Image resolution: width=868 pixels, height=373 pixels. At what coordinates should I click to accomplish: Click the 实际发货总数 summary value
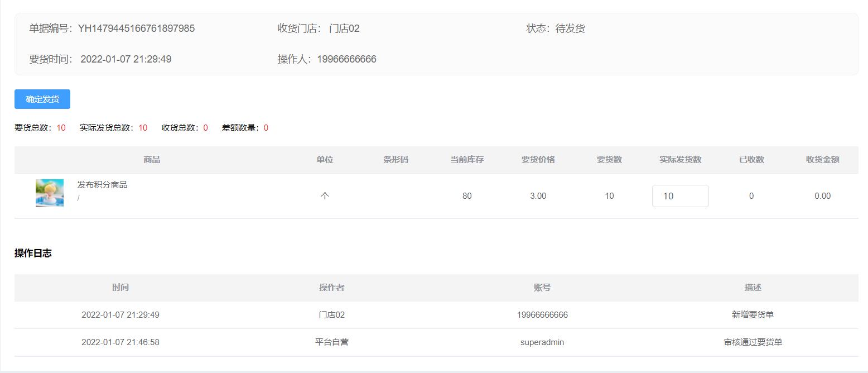(x=143, y=128)
